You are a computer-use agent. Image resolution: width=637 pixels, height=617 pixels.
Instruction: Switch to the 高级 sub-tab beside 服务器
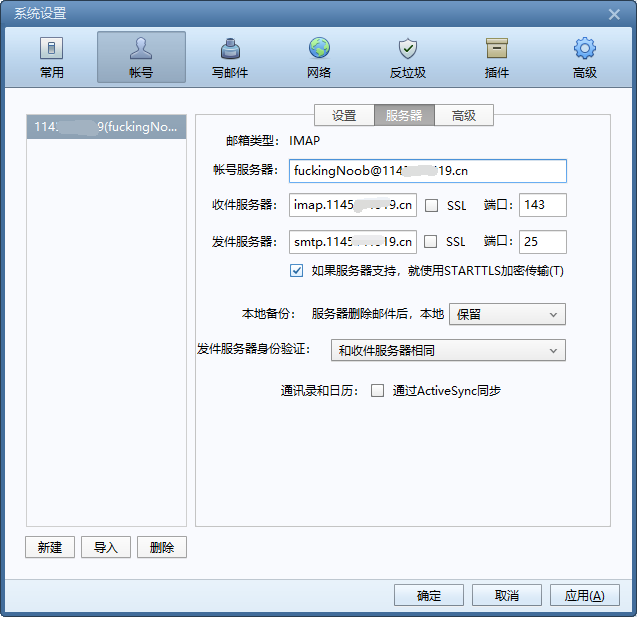pos(464,115)
